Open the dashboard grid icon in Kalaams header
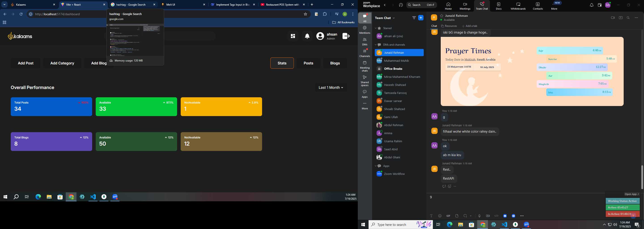The height and width of the screenshot is (229, 644). pos(293,36)
